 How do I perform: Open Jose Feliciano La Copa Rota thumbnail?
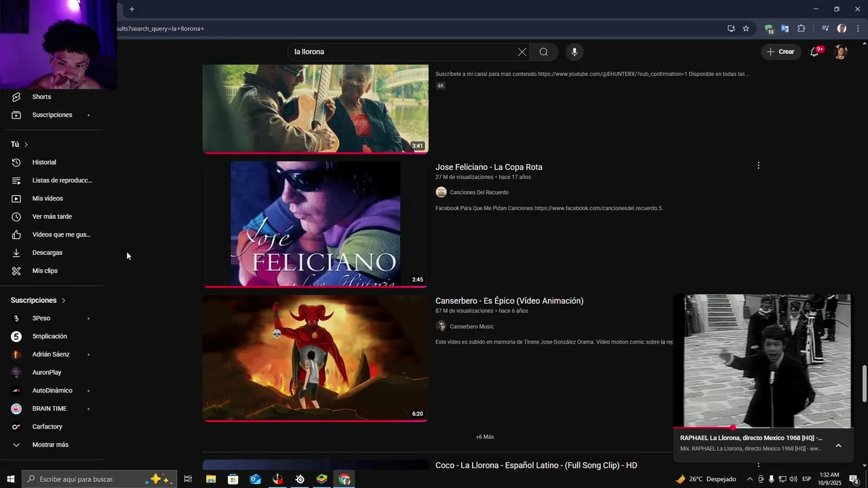tap(315, 224)
